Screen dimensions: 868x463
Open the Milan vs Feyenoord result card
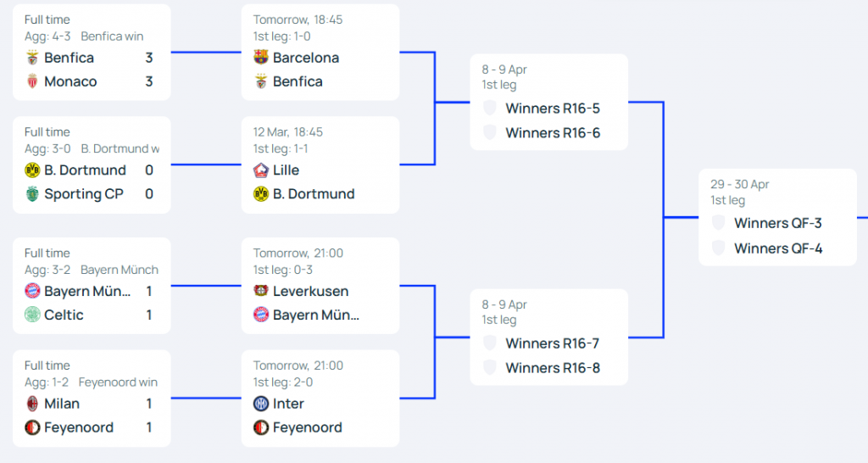(92, 399)
